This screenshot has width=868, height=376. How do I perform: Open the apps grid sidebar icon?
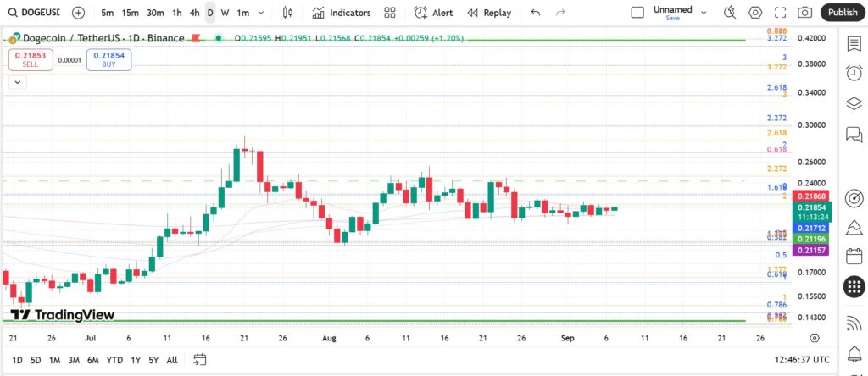[x=854, y=286]
